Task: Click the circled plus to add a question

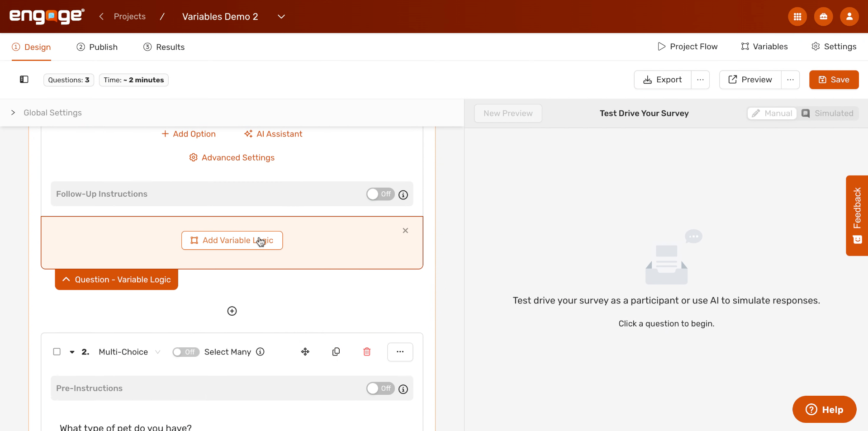Action: [232, 311]
